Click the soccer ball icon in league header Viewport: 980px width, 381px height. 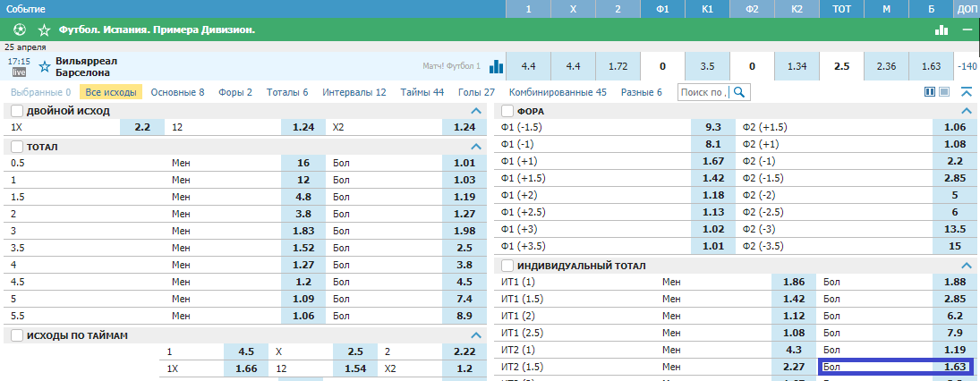coord(20,30)
